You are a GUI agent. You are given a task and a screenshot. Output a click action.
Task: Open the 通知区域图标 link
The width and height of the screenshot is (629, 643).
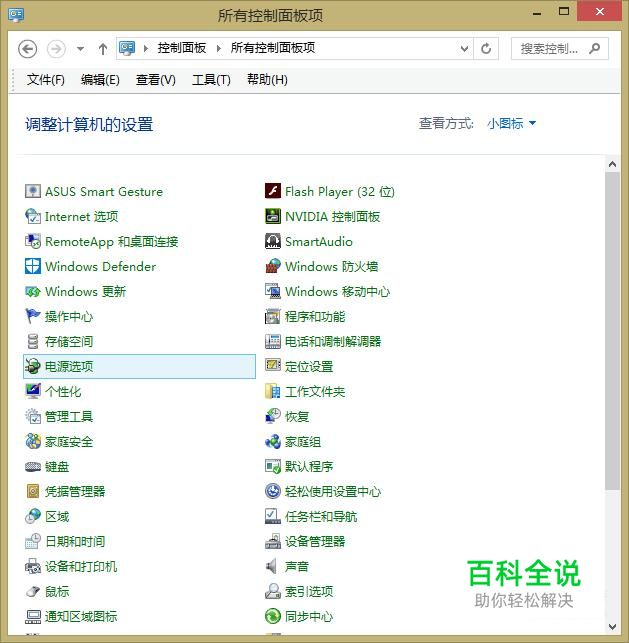[x=81, y=616]
